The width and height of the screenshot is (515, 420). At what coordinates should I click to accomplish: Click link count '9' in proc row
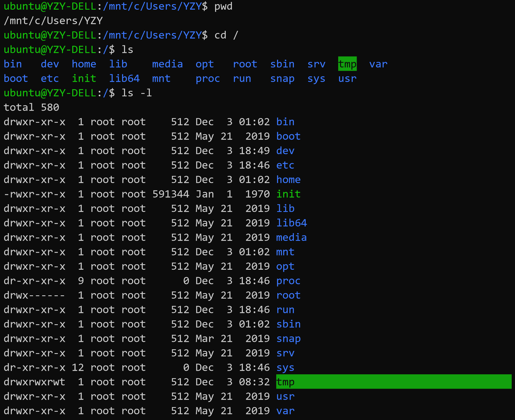pos(81,281)
